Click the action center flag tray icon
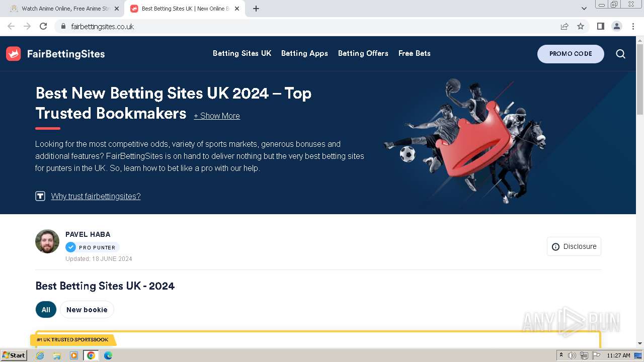This screenshot has width=644, height=362. pos(596,355)
